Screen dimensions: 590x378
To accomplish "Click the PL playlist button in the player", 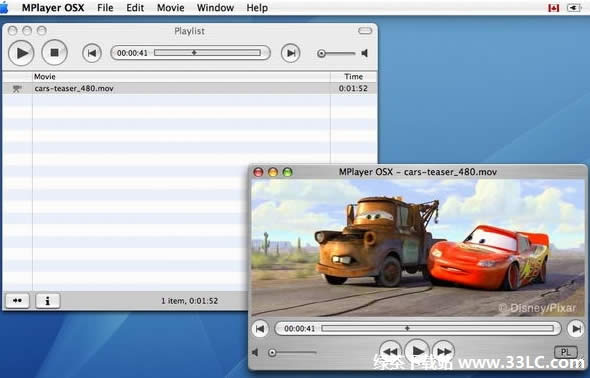I will (x=566, y=352).
